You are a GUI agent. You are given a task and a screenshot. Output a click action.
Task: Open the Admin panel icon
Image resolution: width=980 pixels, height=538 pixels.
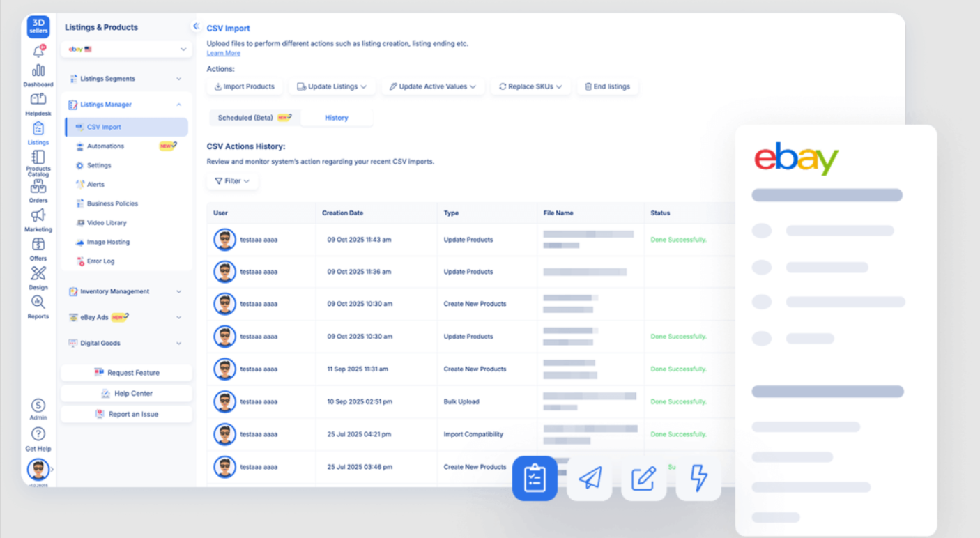pos(38,404)
